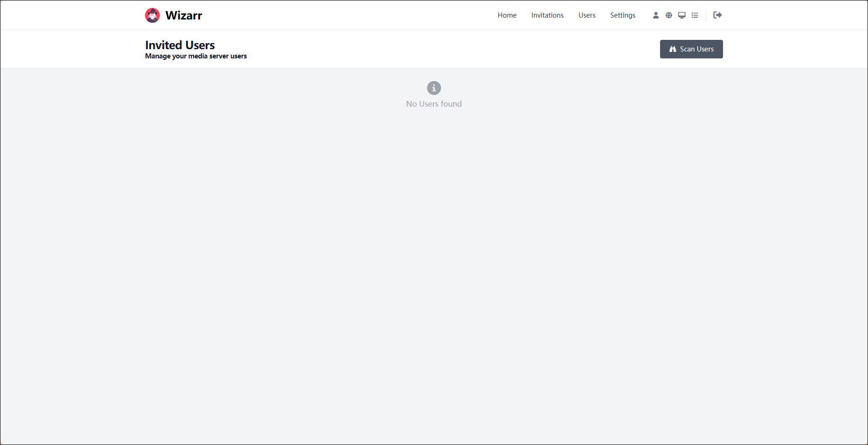Open the account profile person icon
This screenshot has width=868, height=445.
point(656,15)
